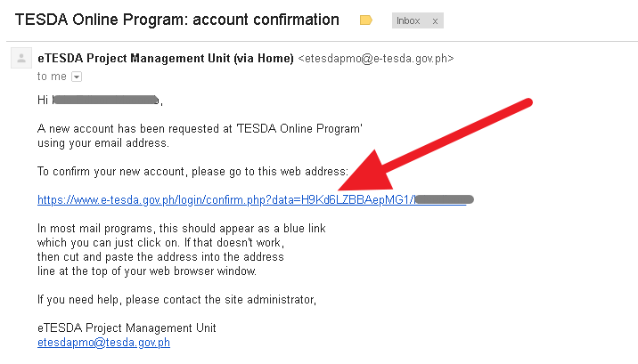Viewport: 638px width, 364px height.
Task: Click the line "using your email address."
Action: pos(103,143)
